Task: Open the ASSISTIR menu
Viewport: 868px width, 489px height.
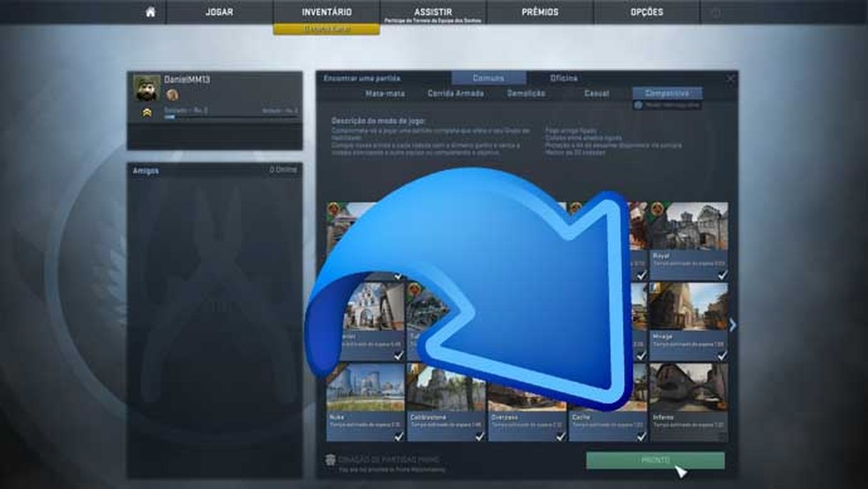Action: [x=433, y=11]
